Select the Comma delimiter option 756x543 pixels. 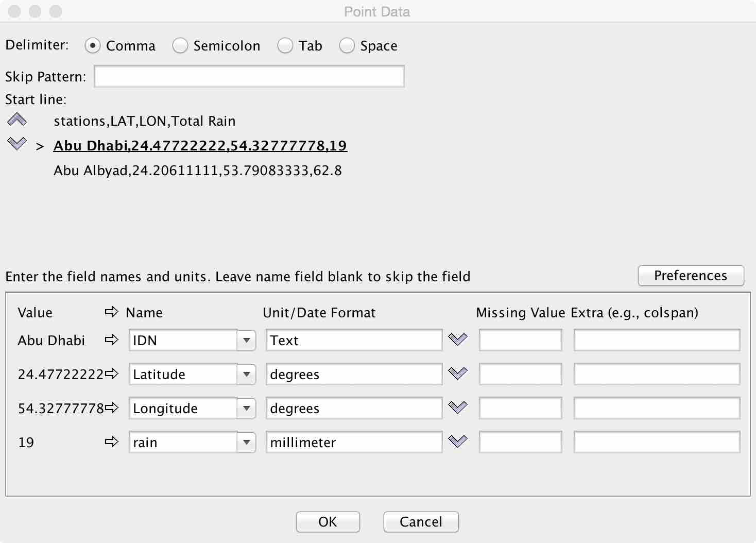[x=93, y=46]
